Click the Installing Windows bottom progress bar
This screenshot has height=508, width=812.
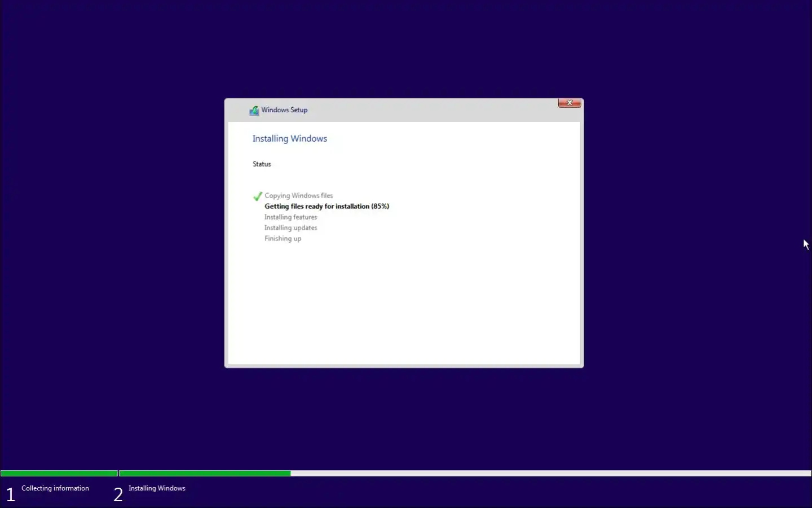[x=465, y=474]
